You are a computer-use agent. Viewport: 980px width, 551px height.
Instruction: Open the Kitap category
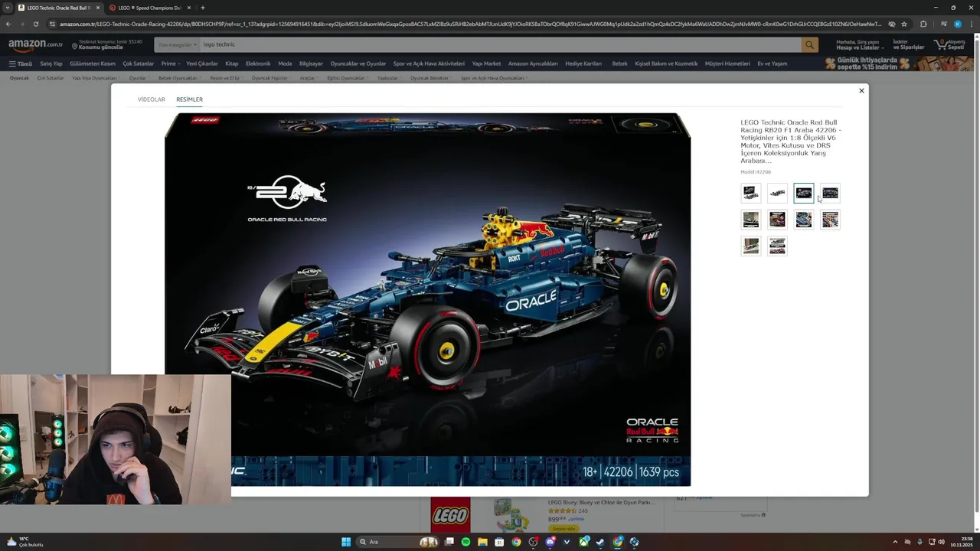(x=232, y=64)
